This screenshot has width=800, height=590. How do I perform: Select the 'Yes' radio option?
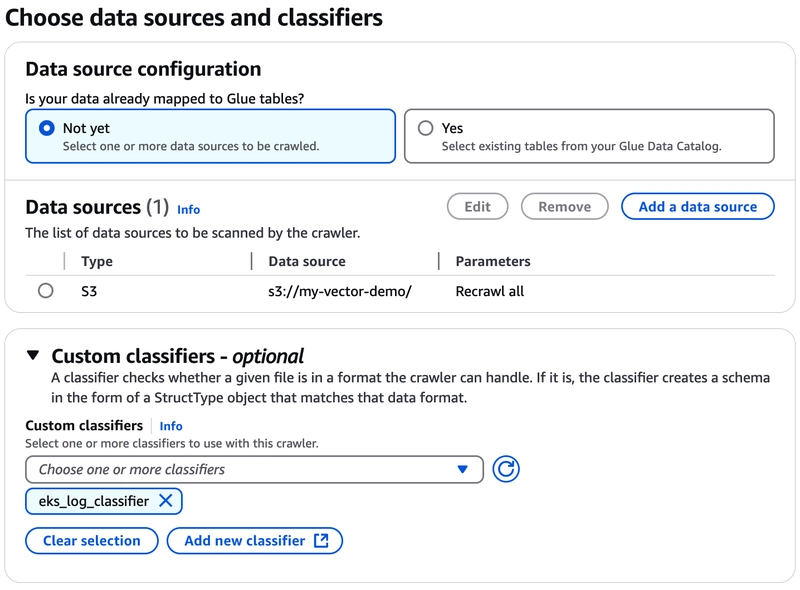426,128
